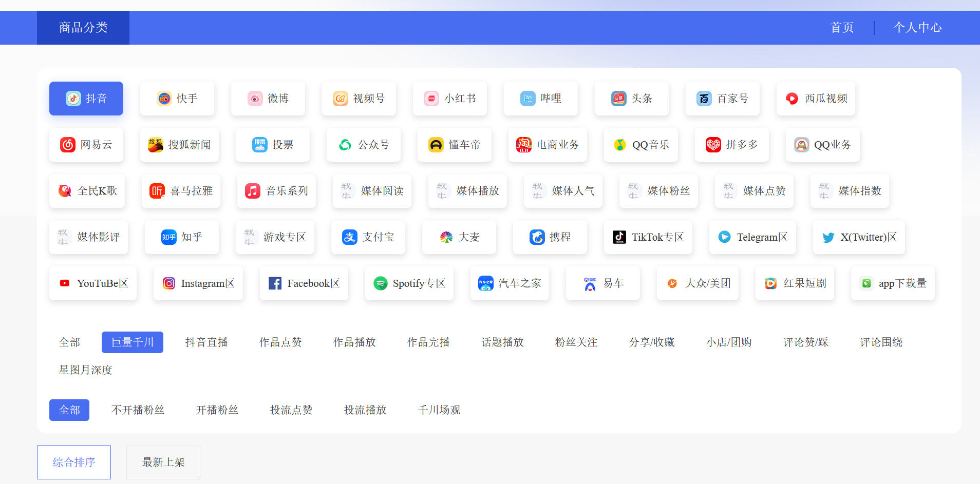Viewport: 980px width, 484px height.
Task: Select the Spotify专区 category
Action: (x=409, y=283)
